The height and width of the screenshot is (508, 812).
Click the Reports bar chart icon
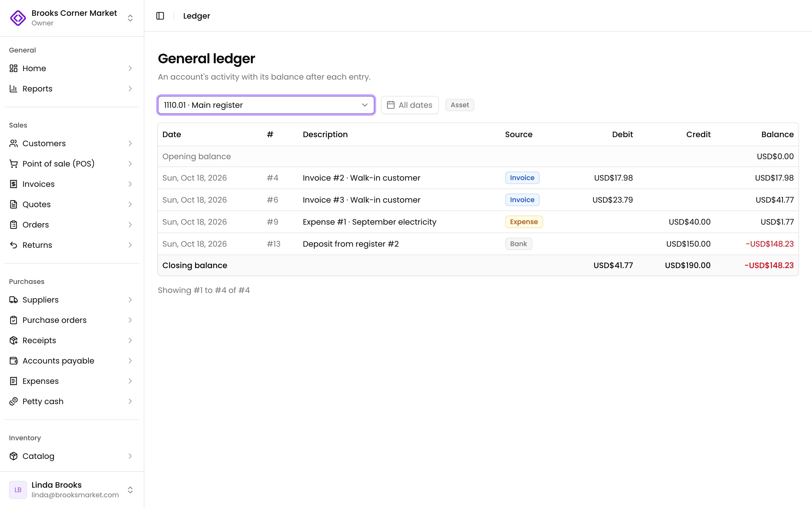point(14,89)
